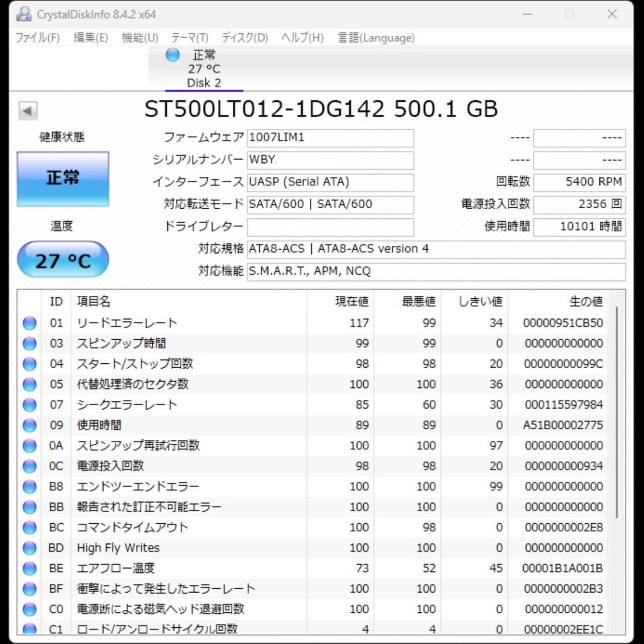Click raw value 0000000002B3

click(563, 589)
